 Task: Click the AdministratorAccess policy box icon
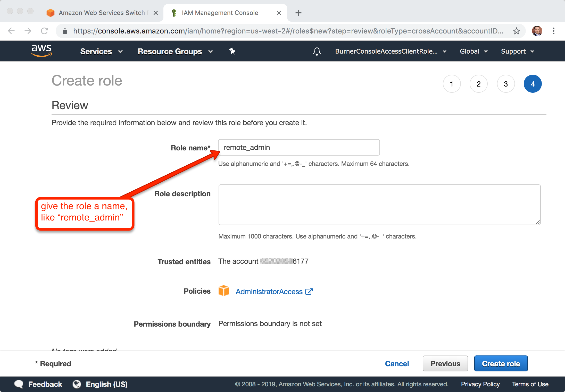[x=223, y=291]
